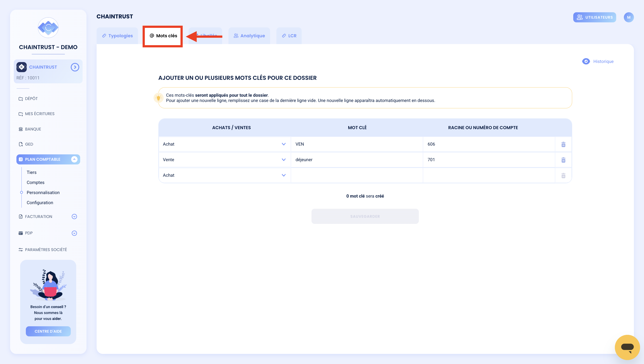Select Personnalisation in the sidebar
The image size is (644, 364).
coord(43,193)
